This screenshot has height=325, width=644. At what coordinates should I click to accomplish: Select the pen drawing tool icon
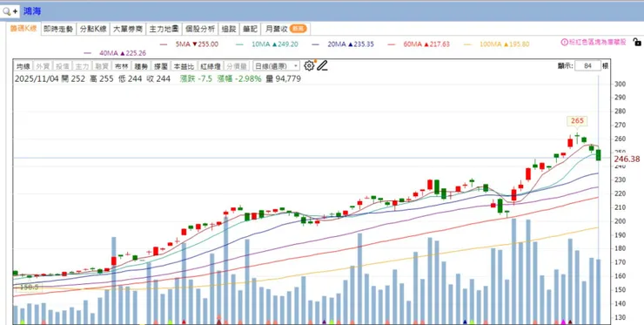click(x=322, y=66)
